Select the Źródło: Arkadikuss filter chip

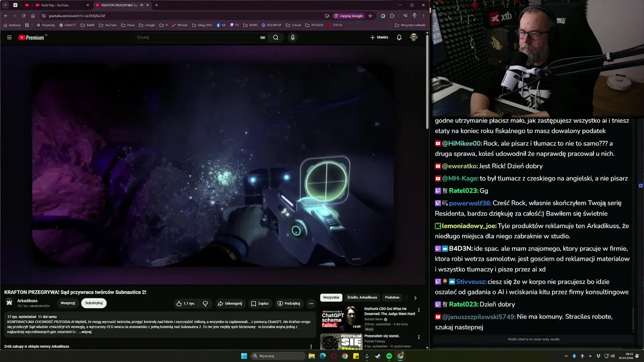(362, 297)
